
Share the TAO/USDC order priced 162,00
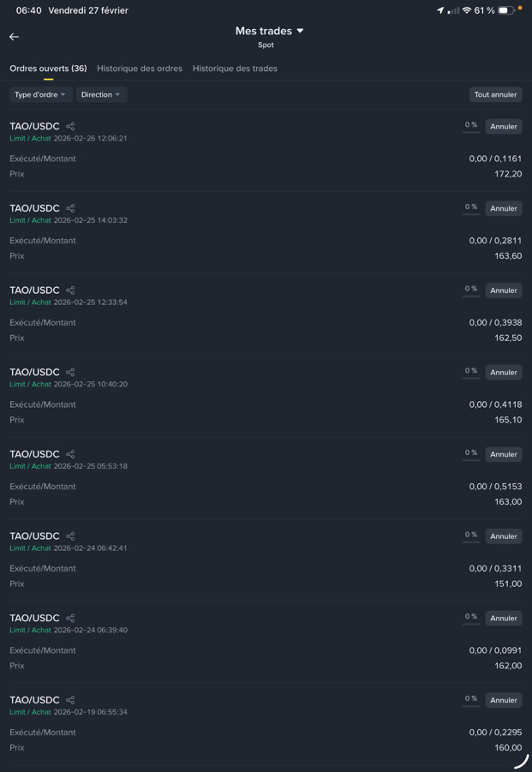click(70, 619)
